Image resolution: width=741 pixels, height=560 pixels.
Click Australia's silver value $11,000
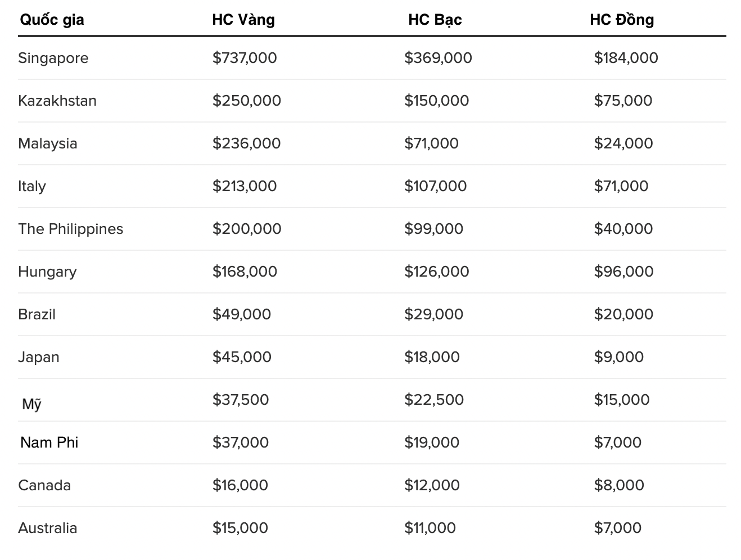pyautogui.click(x=430, y=528)
